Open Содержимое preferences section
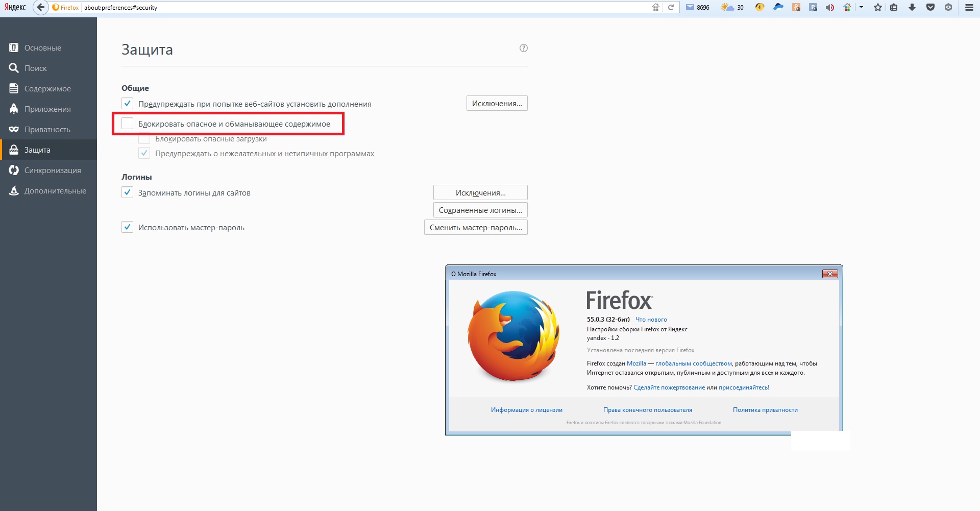980x511 pixels. [48, 88]
